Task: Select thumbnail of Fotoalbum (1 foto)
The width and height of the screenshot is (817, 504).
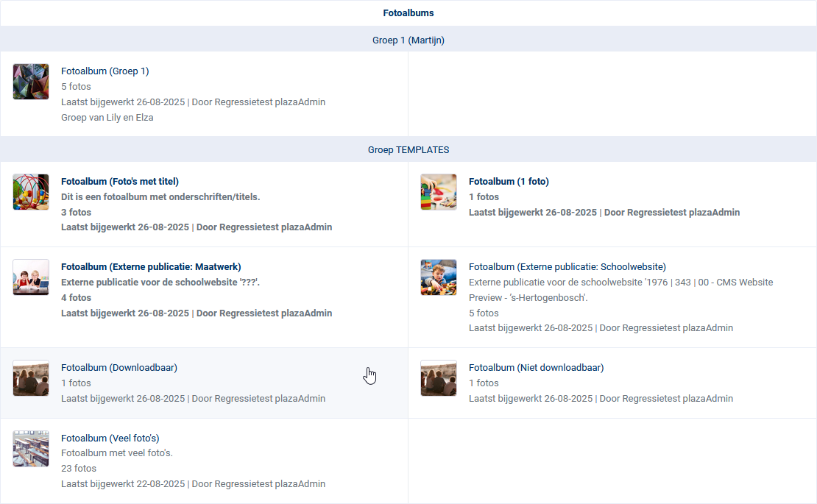Action: tap(439, 192)
